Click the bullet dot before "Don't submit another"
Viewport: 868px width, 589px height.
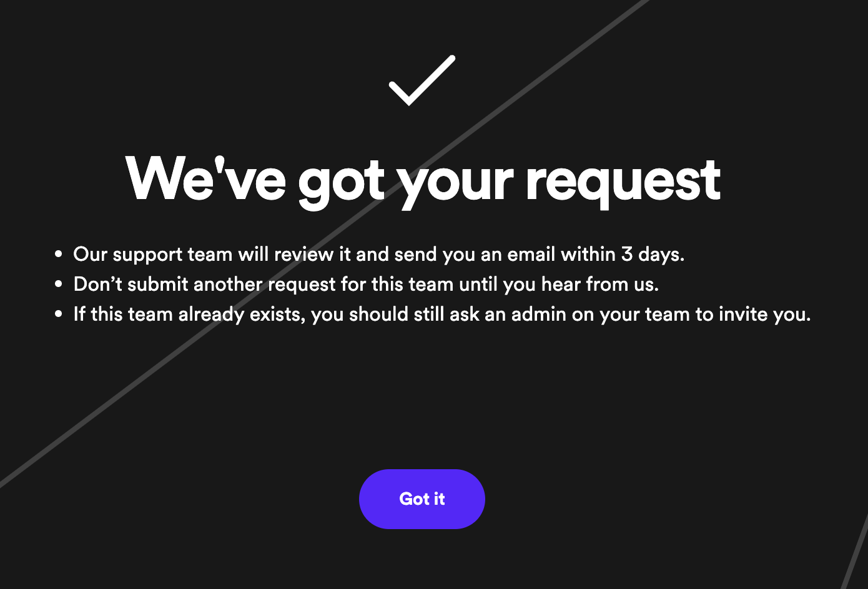(59, 285)
